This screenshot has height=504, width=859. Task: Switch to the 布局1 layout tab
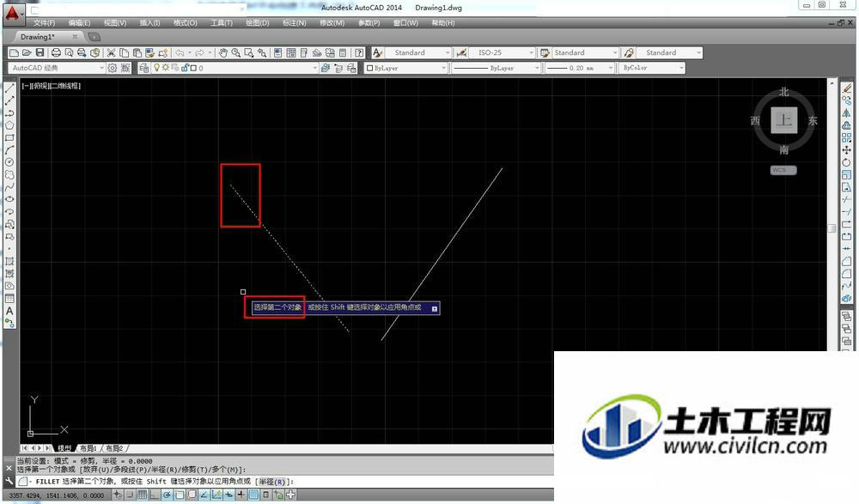pyautogui.click(x=88, y=448)
